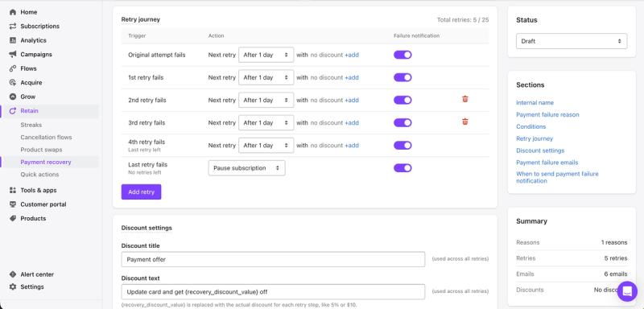This screenshot has width=644, height=309.
Task: Toggle failure notification for Original attempt fails
Action: pyautogui.click(x=402, y=55)
